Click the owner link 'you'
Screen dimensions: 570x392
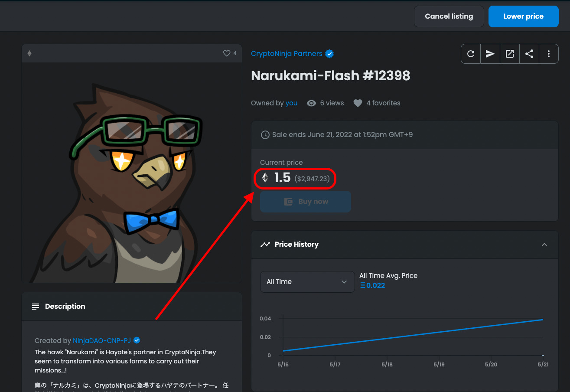pyautogui.click(x=291, y=103)
